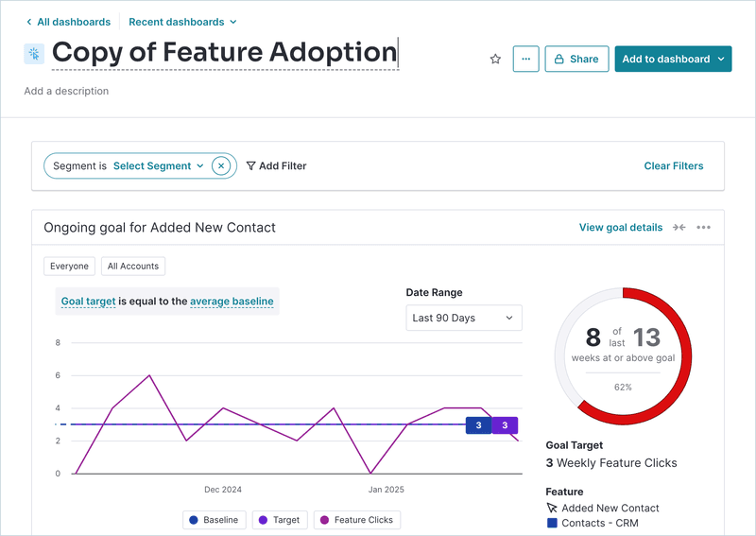The image size is (756, 536).
Task: Click the back arrow to All dashboards
Action: tap(29, 22)
